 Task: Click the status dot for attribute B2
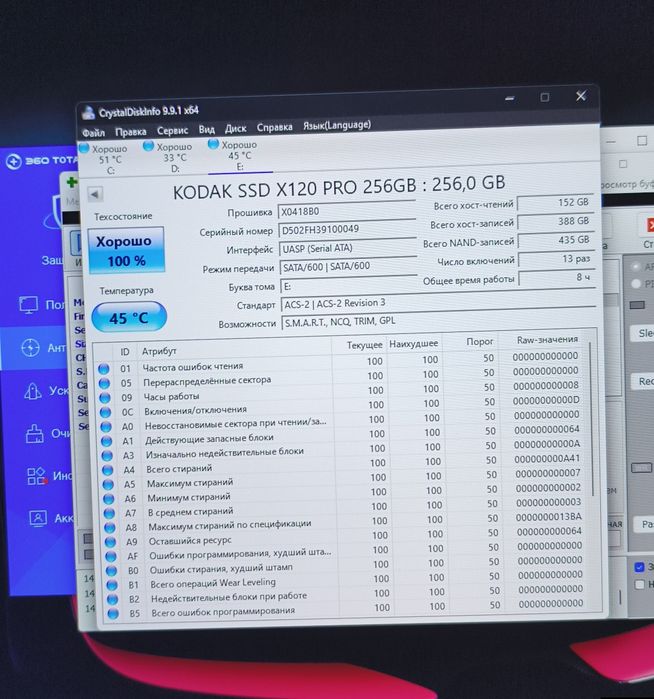(x=112, y=600)
